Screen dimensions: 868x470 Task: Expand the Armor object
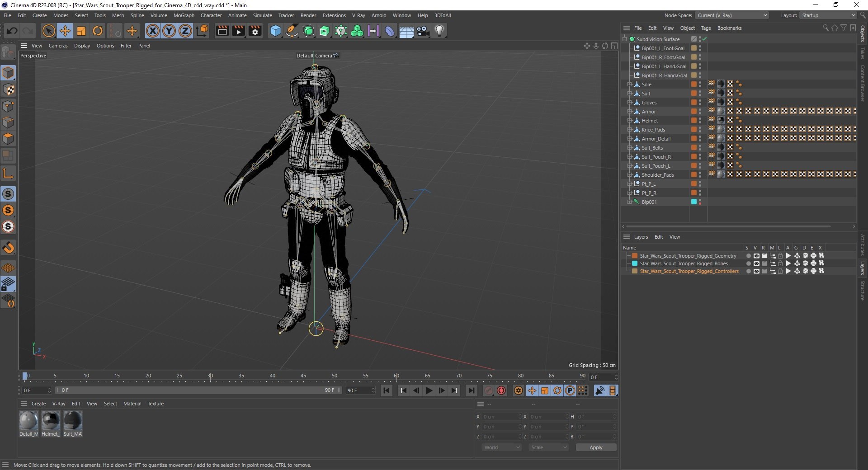(x=629, y=112)
